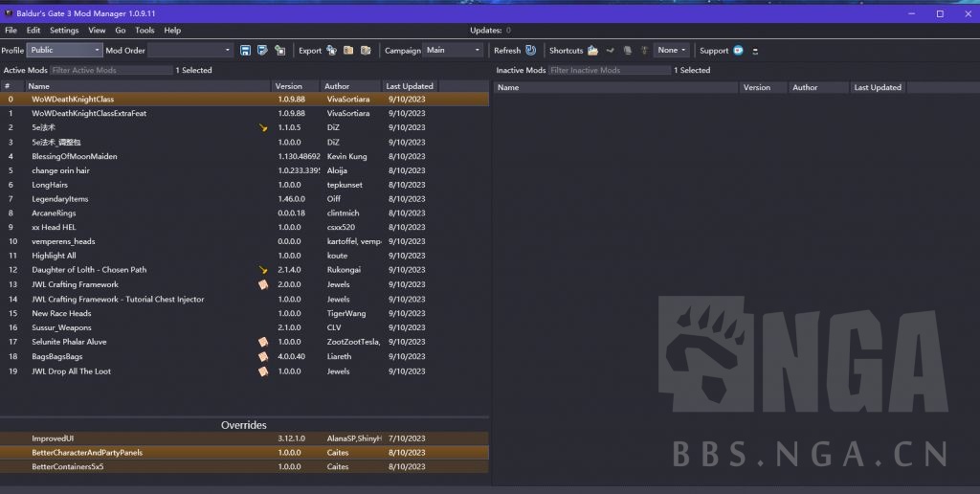
Task: Sort active mods by Version column header
Action: tap(296, 86)
